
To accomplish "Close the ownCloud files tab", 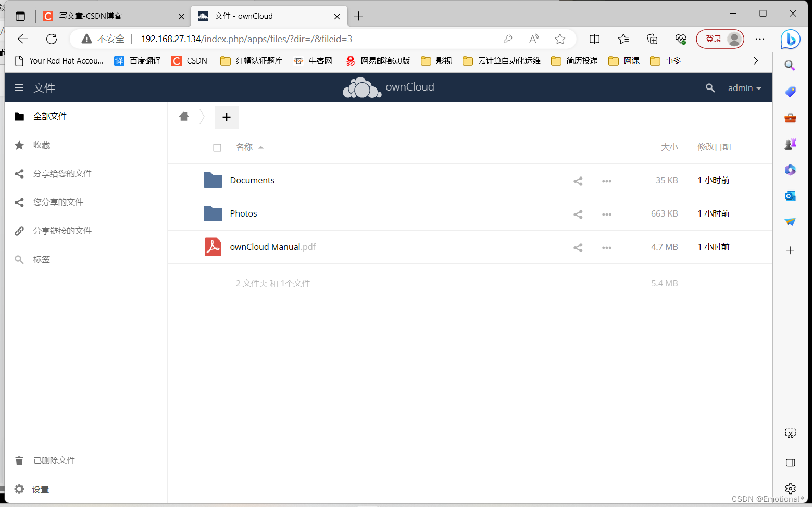I will point(337,17).
